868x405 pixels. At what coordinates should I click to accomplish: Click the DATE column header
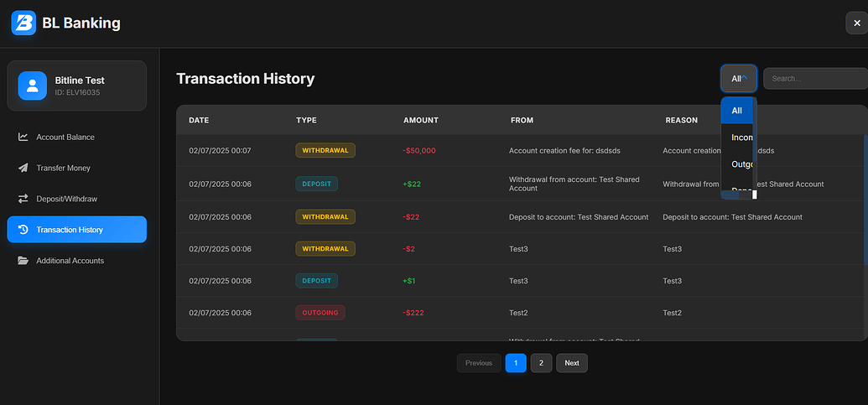coord(199,120)
